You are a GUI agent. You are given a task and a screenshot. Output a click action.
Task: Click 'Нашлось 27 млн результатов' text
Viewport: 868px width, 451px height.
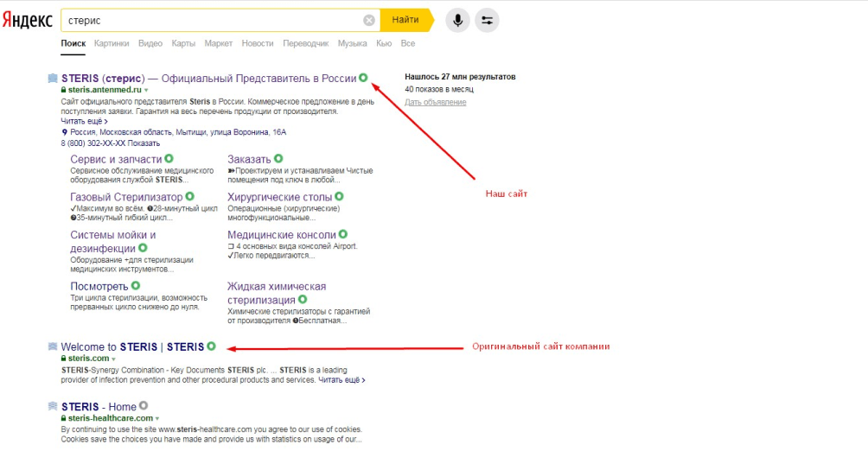[x=460, y=77]
